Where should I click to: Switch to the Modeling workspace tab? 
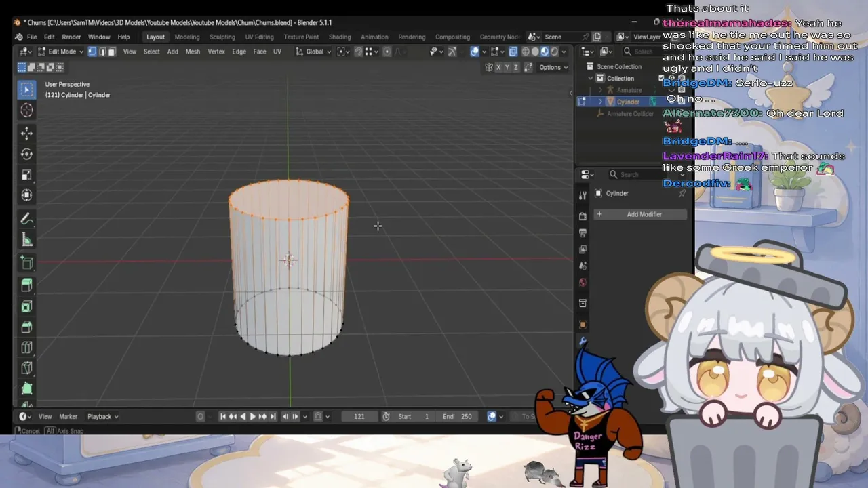pos(187,37)
